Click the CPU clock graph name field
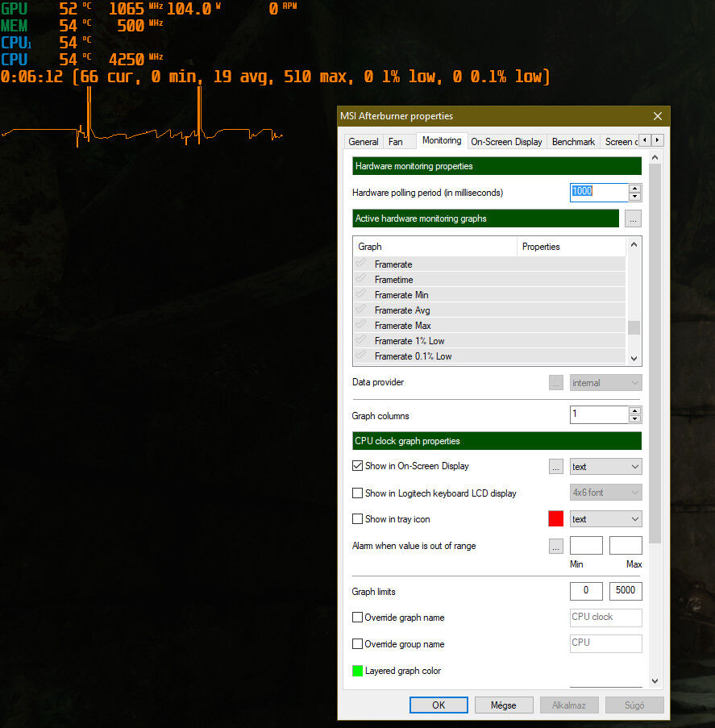This screenshot has height=728, width=715. pyautogui.click(x=605, y=618)
